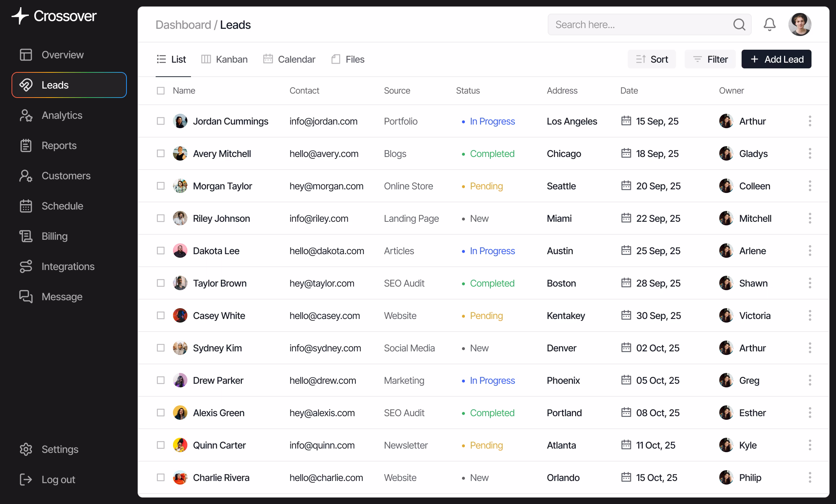Check the checkbox next to Jordan Cummings
Viewport: 836px width, 504px height.
click(x=161, y=121)
